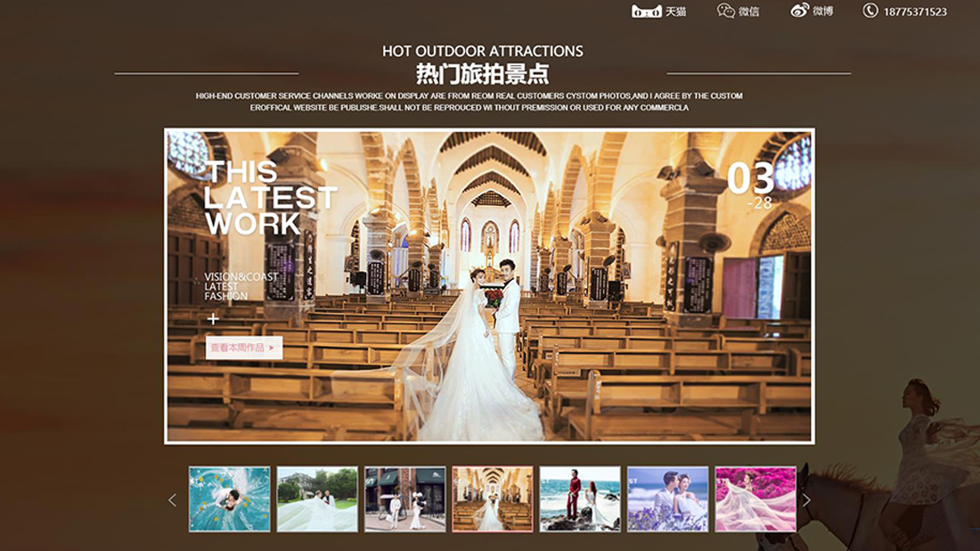This screenshot has height=551, width=980.
Task: Choose the purple lavender couple thumbnail
Action: 667,499
